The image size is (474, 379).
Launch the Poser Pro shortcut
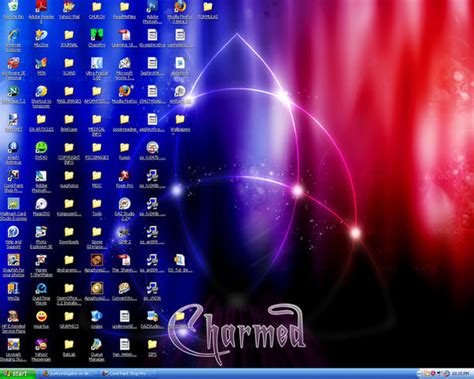pyautogui.click(x=125, y=179)
